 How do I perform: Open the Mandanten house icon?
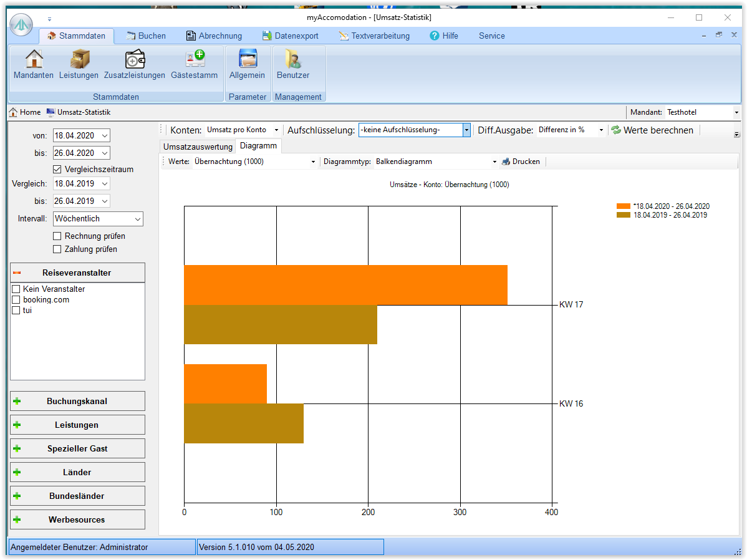pos(34,59)
